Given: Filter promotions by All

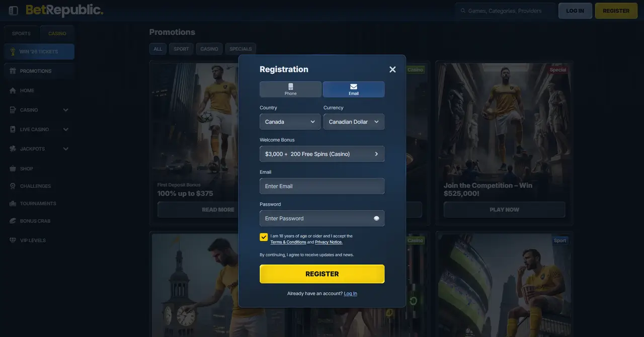Looking at the screenshot, I should click(158, 49).
